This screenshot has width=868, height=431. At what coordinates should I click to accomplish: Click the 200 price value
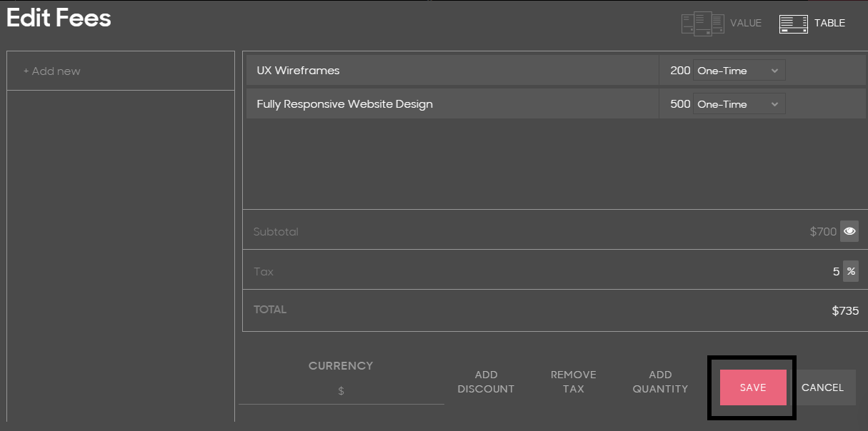(680, 71)
